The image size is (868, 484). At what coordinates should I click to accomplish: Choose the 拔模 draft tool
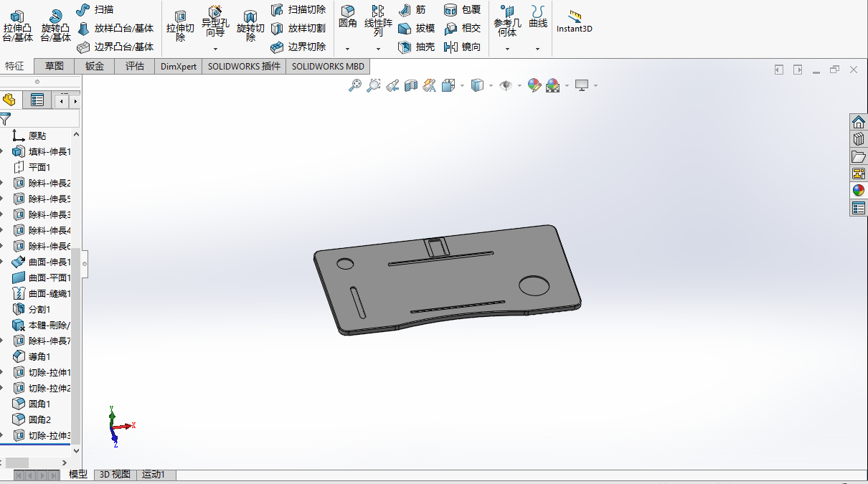click(416, 28)
